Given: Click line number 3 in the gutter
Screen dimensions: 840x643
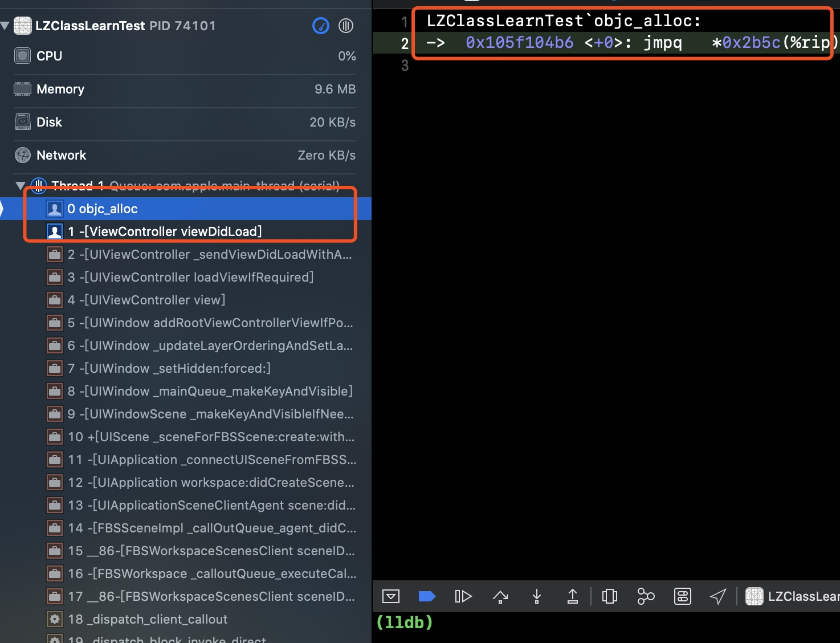Looking at the screenshot, I should 405,66.
